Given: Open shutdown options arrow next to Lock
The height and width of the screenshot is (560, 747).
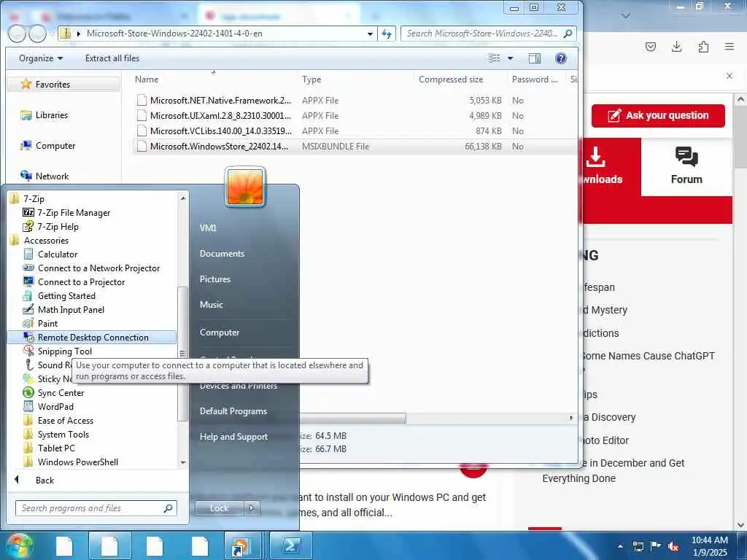Looking at the screenshot, I should tap(252, 508).
